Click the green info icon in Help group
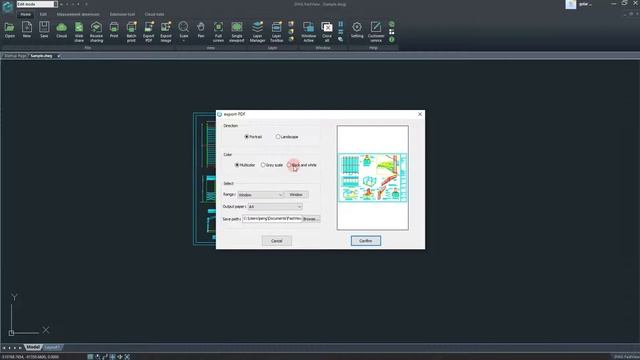 [392, 40]
